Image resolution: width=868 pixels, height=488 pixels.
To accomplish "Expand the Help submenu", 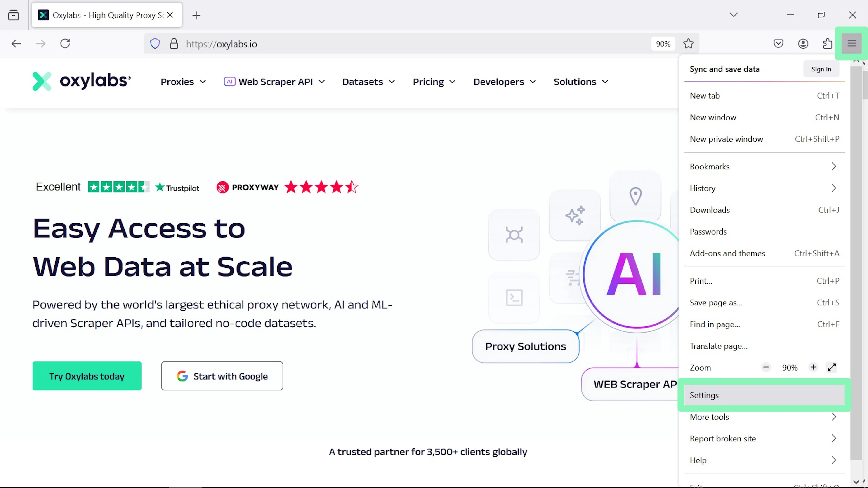I will click(764, 460).
